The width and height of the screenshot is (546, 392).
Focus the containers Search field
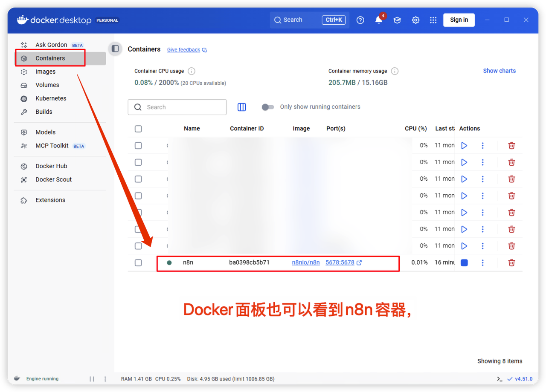pos(177,107)
